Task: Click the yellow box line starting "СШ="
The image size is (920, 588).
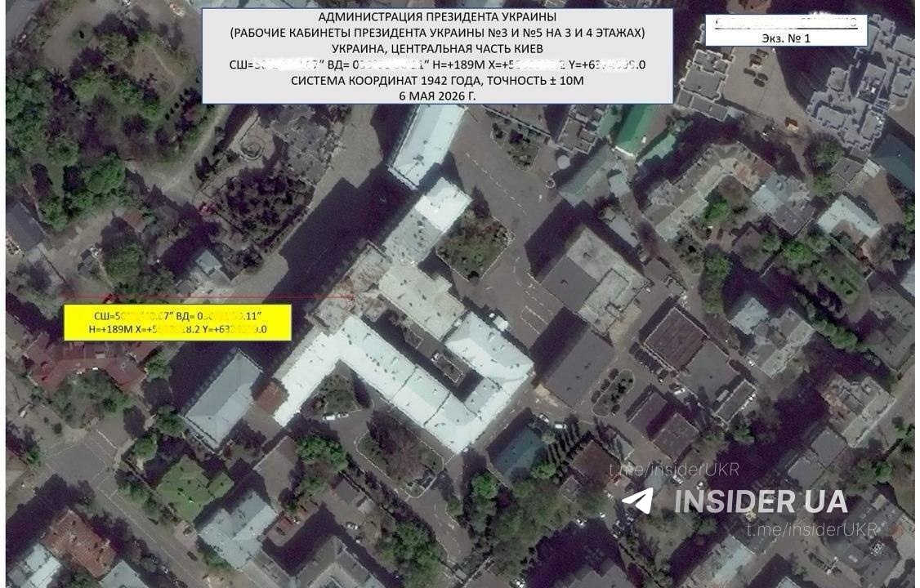Action: (177, 317)
